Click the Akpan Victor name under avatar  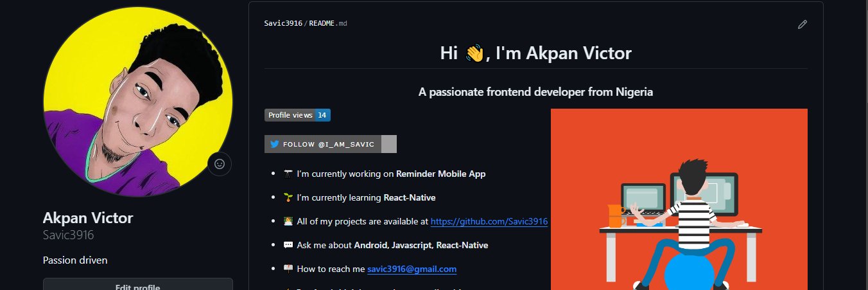pos(87,217)
